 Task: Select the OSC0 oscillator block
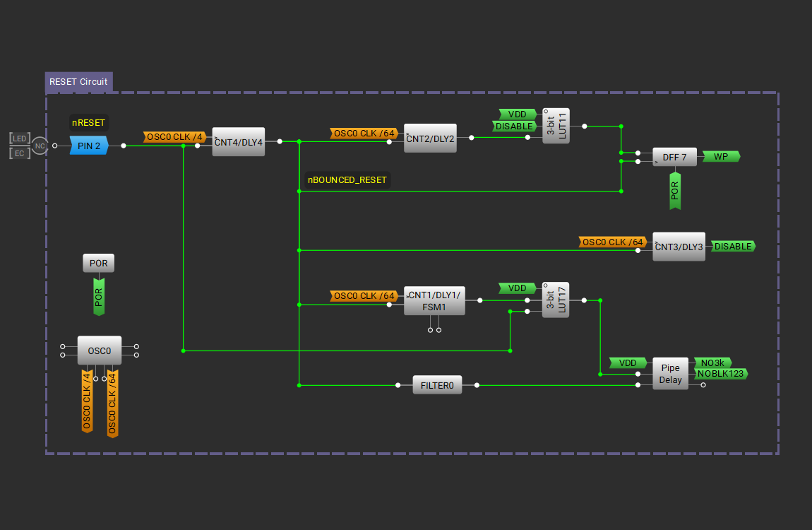pos(99,350)
